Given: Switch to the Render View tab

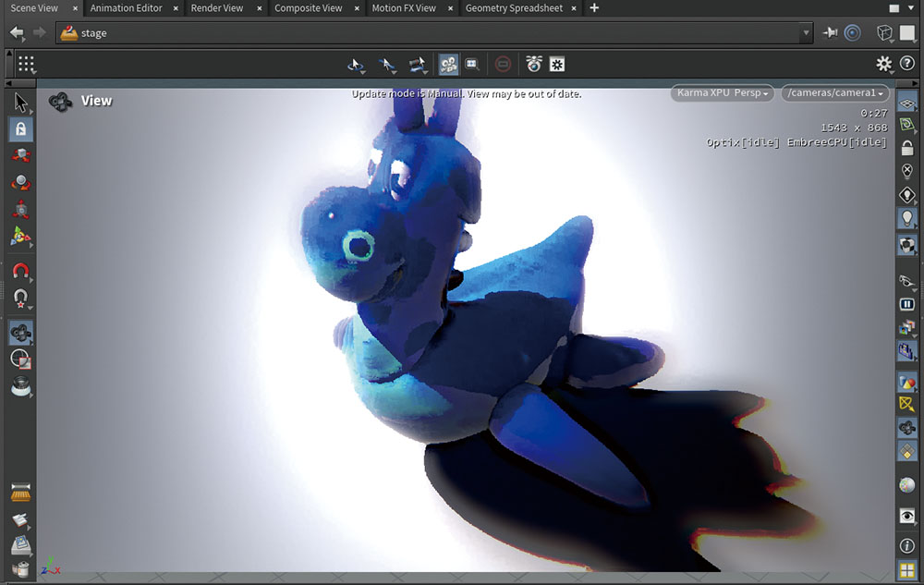Looking at the screenshot, I should [x=217, y=8].
